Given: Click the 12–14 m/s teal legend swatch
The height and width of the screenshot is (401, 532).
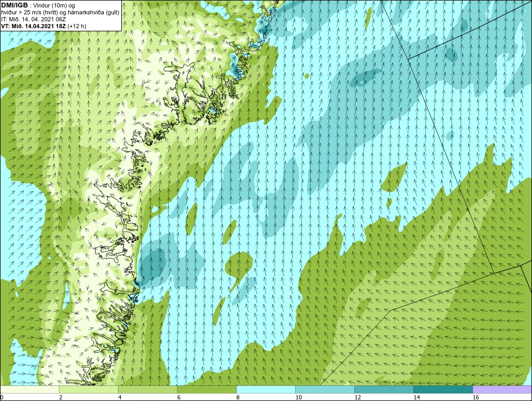Looking at the screenshot, I should coord(384,389).
